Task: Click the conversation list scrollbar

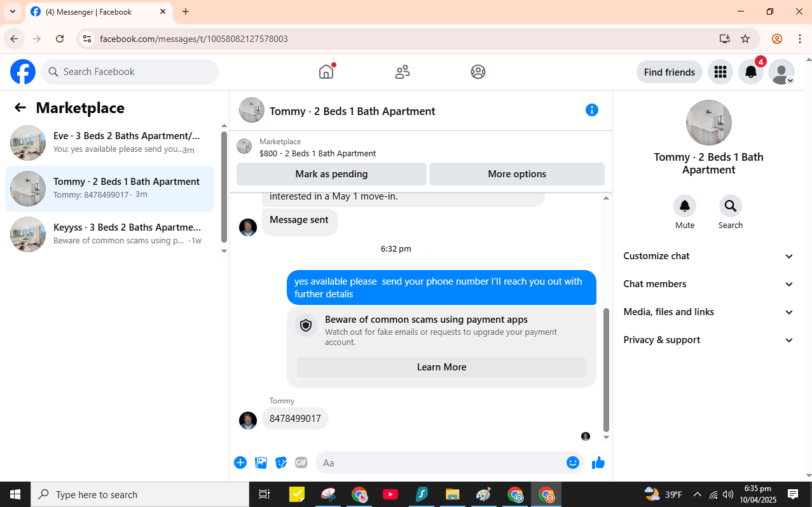Action: [x=224, y=187]
